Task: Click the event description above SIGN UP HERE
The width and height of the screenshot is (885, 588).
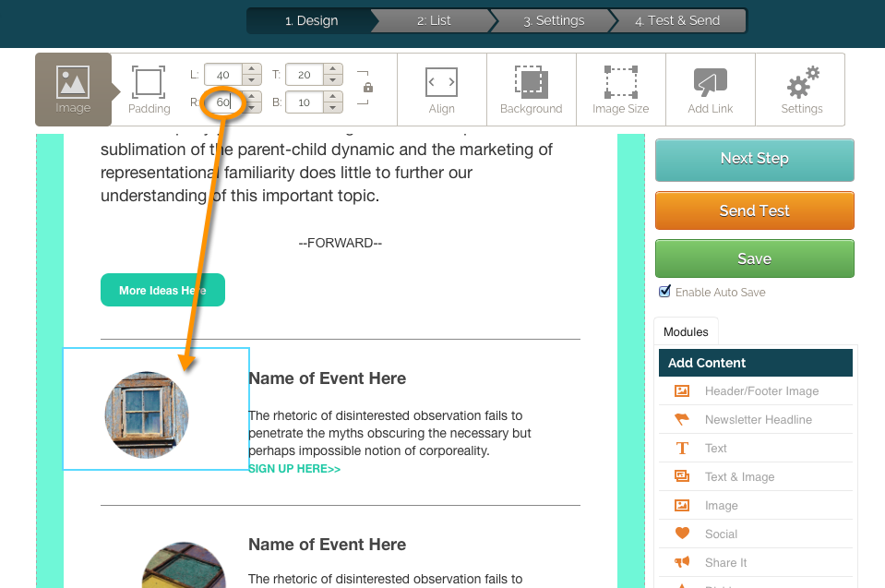Action: click(389, 433)
